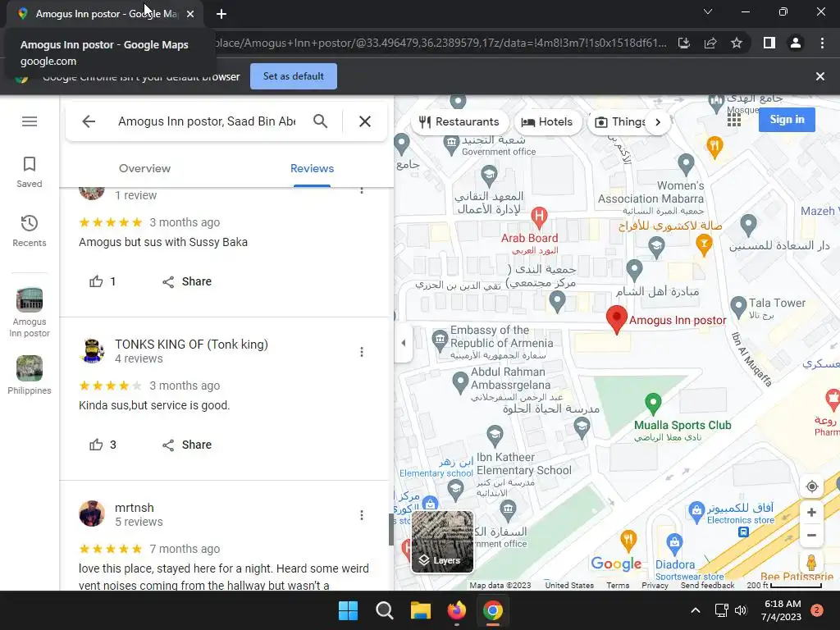The image size is (840, 630).
Task: Click the magnifier search icon in search box
Action: pyautogui.click(x=321, y=121)
